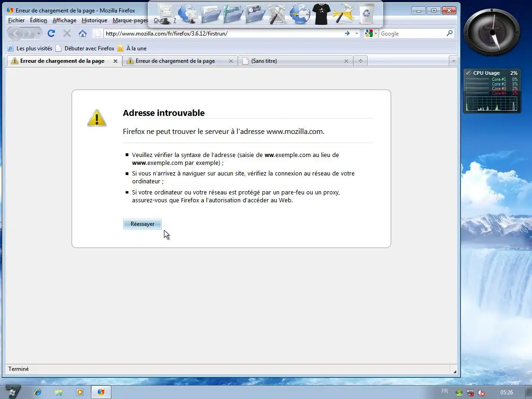Open the Network icon in the dock
The width and height of the screenshot is (532, 399).
[x=187, y=13]
